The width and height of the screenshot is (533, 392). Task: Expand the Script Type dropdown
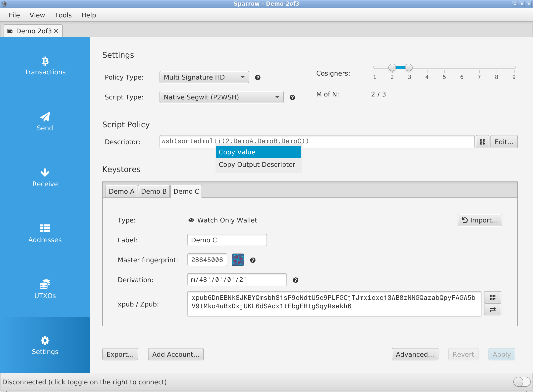(221, 97)
